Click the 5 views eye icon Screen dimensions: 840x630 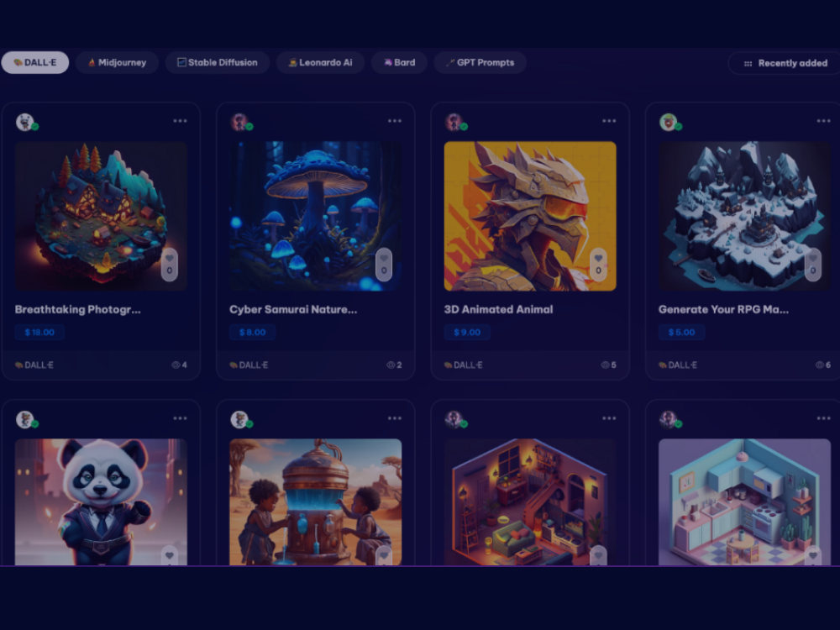605,365
